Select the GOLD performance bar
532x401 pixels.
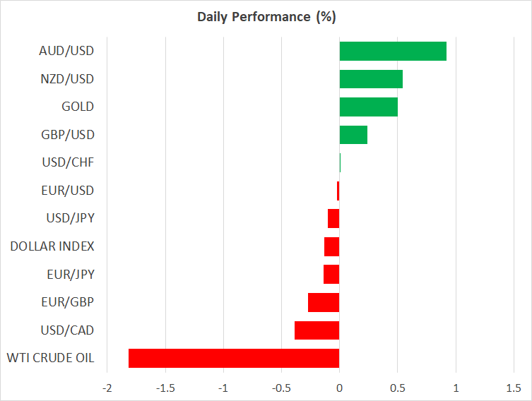pos(368,107)
